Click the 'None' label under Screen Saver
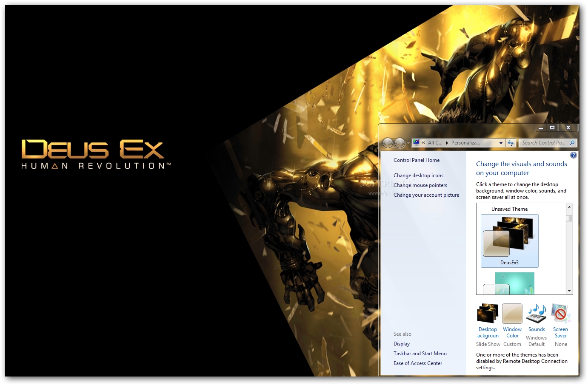This screenshot has width=588, height=385. tap(561, 344)
